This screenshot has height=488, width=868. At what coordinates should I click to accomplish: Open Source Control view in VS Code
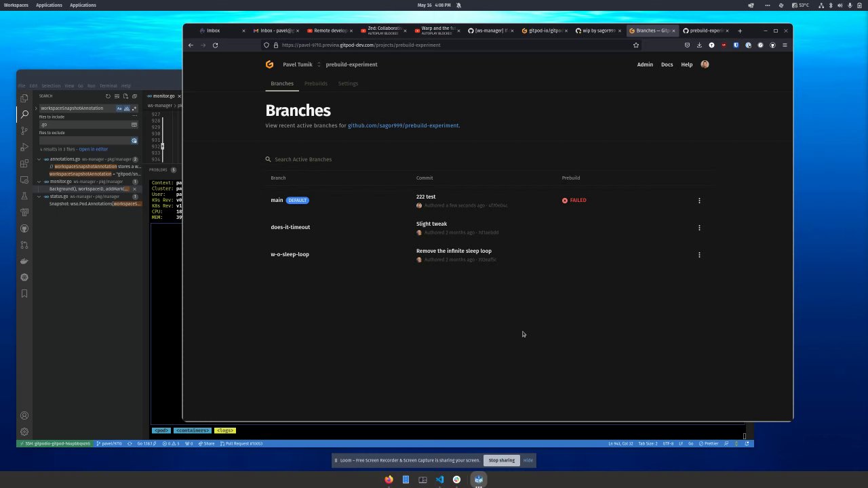(x=24, y=131)
